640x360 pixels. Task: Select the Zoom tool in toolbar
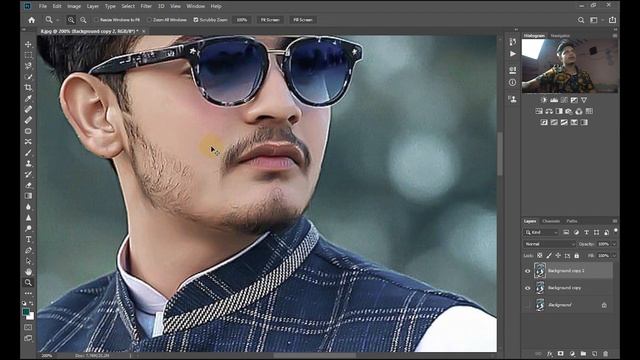(x=28, y=282)
